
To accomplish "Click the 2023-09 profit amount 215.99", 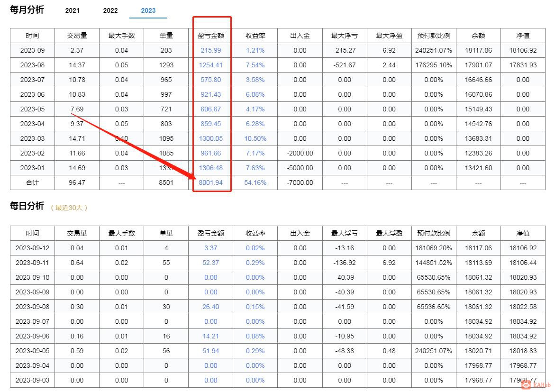I will (210, 50).
